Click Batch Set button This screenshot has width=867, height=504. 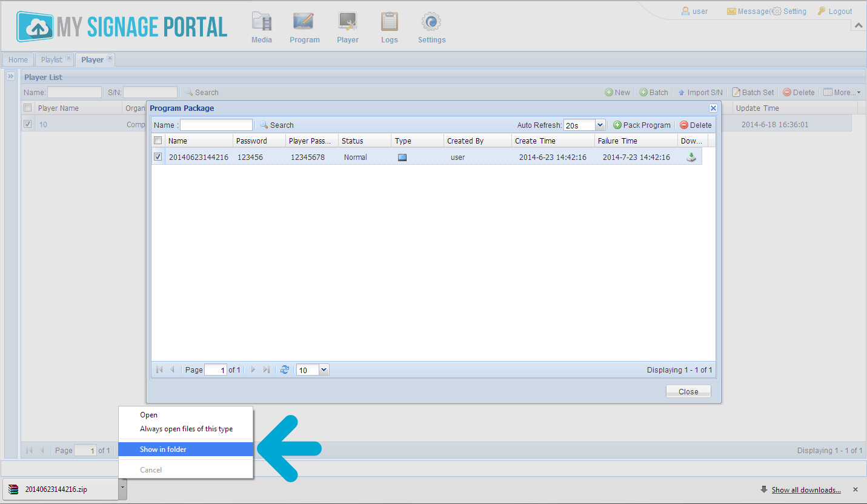753,92
